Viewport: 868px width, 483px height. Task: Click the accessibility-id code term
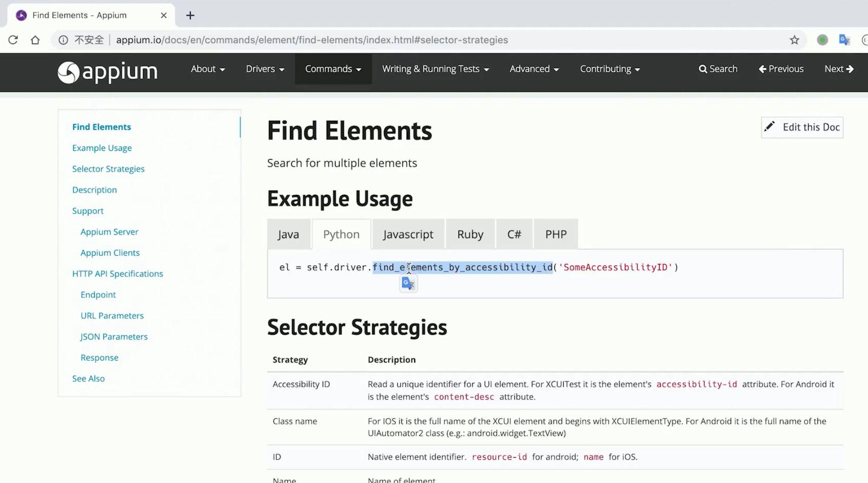click(x=697, y=384)
